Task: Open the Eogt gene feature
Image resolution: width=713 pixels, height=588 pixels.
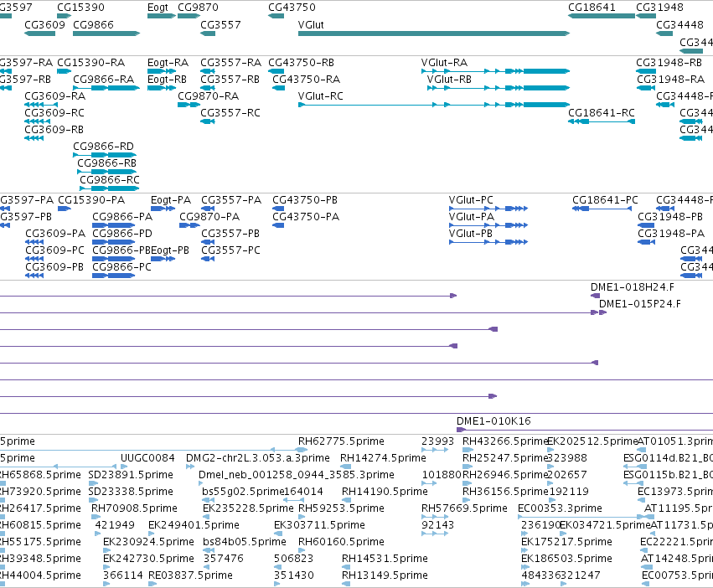Action: tap(162, 16)
